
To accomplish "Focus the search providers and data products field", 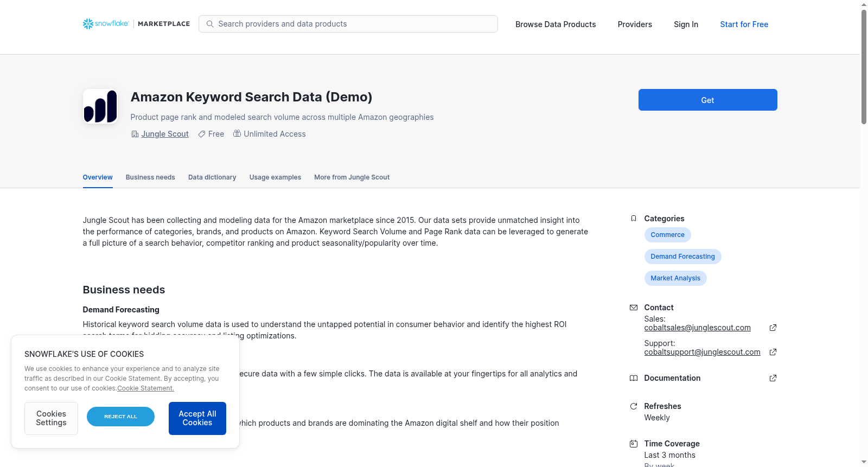I will (348, 24).
